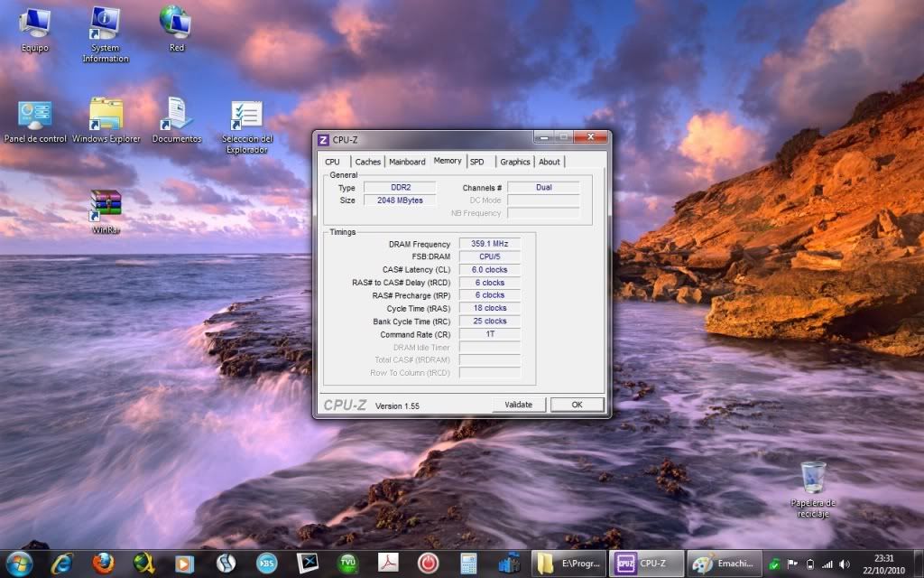Viewport: 924px width, 578px height.
Task: Open the Equipo desktop icon
Action: [35, 30]
